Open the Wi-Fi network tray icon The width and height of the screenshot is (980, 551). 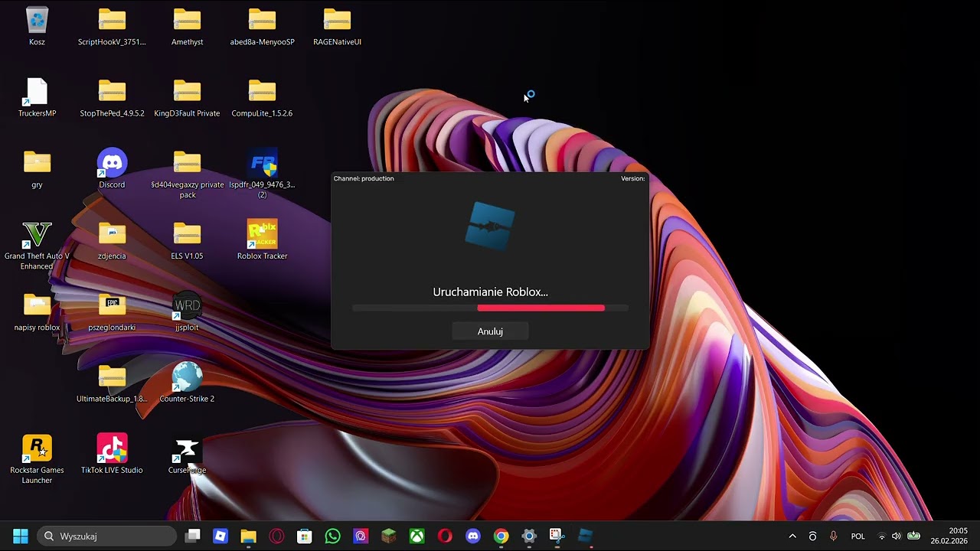(x=882, y=536)
